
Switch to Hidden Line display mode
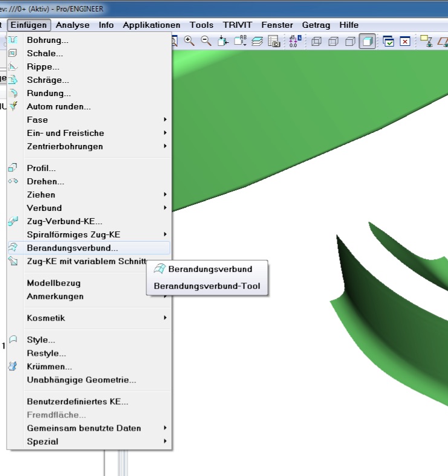pyautogui.click(x=333, y=41)
